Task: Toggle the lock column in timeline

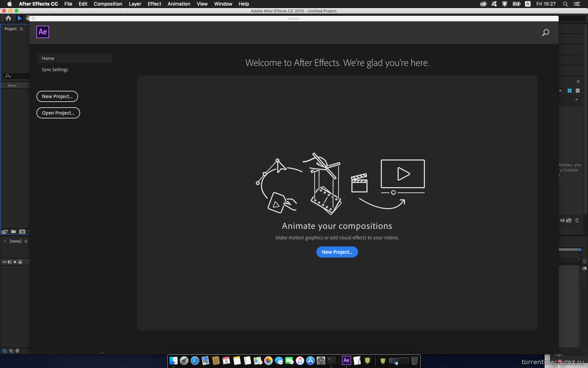Action: 20,262
